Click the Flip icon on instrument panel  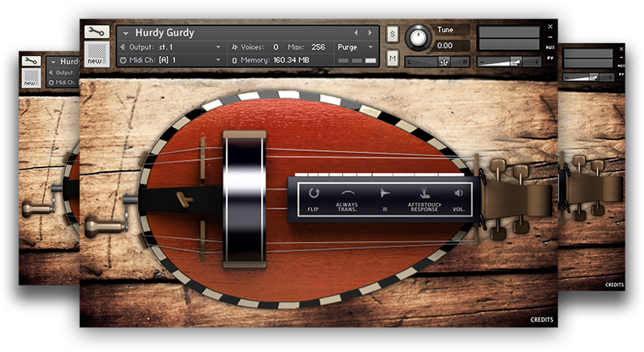(x=313, y=193)
